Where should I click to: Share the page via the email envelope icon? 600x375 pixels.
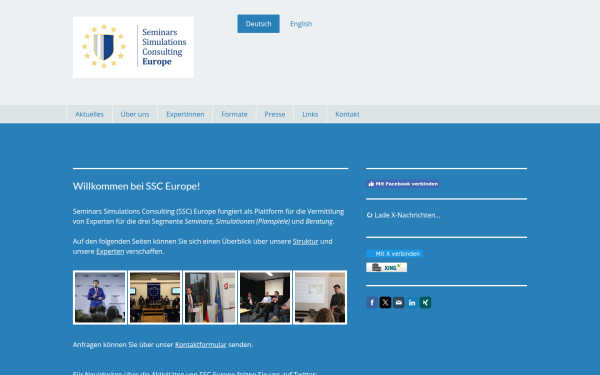pos(399,303)
